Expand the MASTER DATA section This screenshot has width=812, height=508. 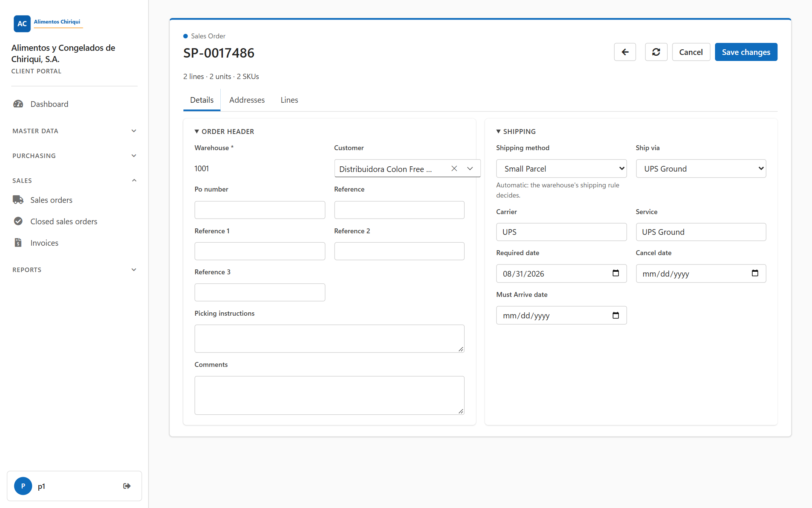click(74, 131)
